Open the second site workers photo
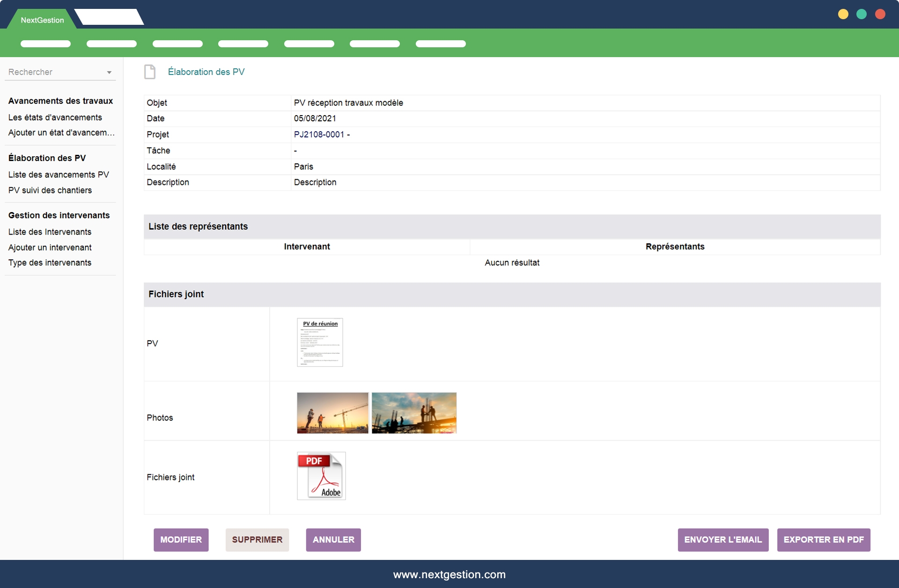 tap(414, 412)
